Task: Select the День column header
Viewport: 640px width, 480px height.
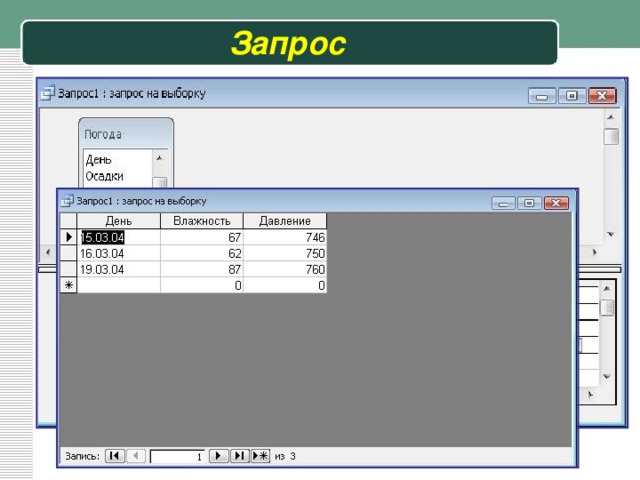Action: click(118, 221)
